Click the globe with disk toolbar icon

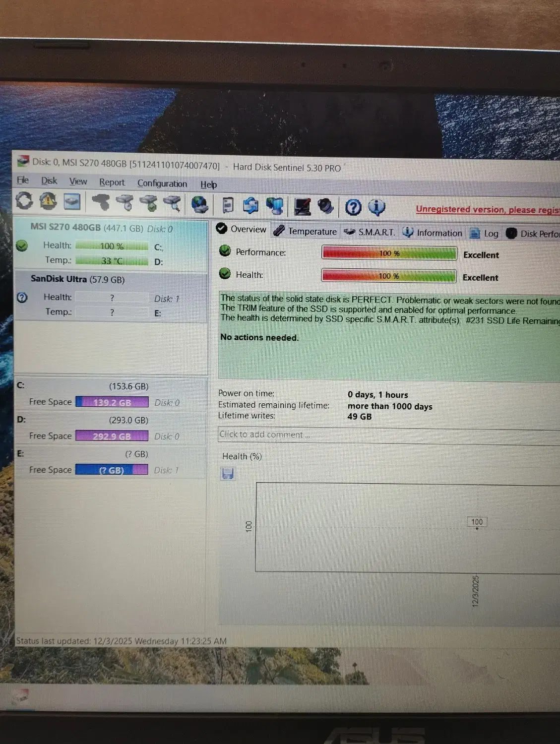(200, 204)
